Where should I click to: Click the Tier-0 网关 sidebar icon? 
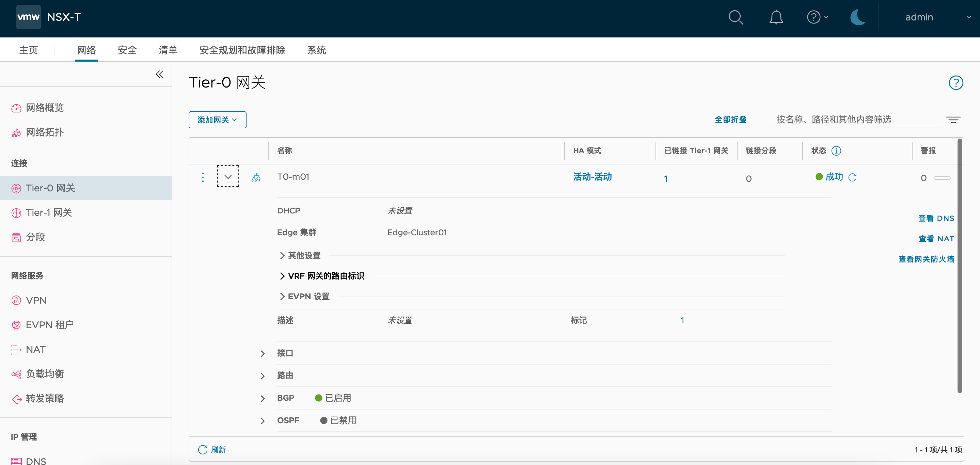(x=16, y=188)
